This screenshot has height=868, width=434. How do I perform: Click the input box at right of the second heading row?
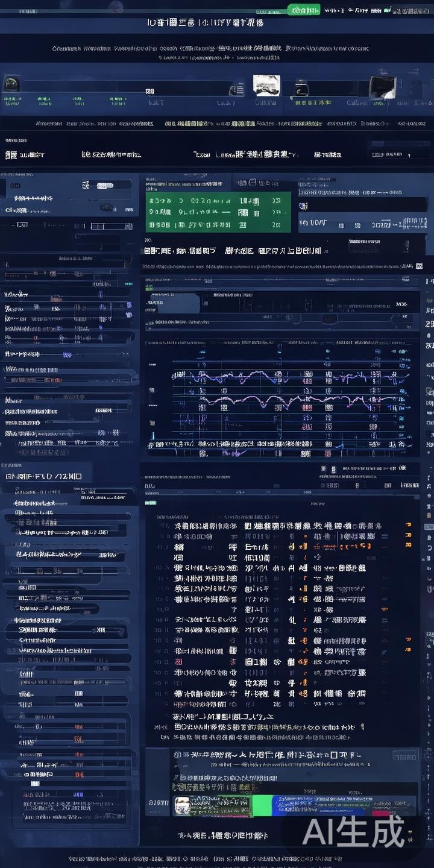tap(395, 154)
